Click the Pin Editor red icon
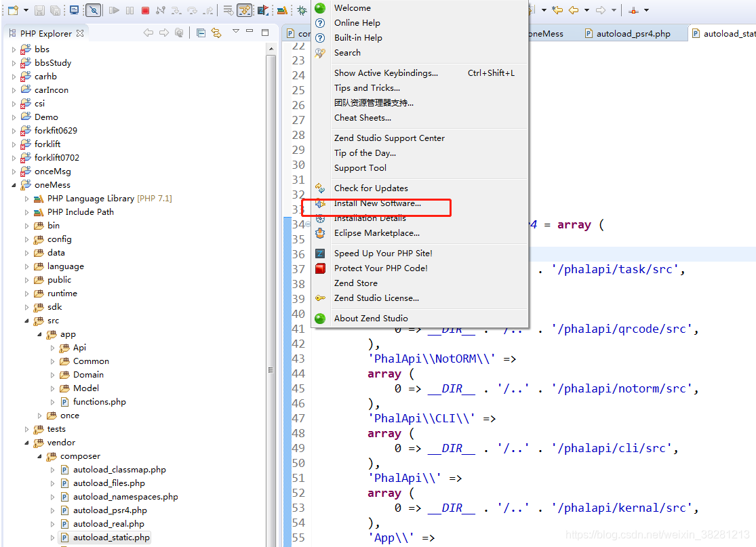Screen dimensions: 756x547 633,10
